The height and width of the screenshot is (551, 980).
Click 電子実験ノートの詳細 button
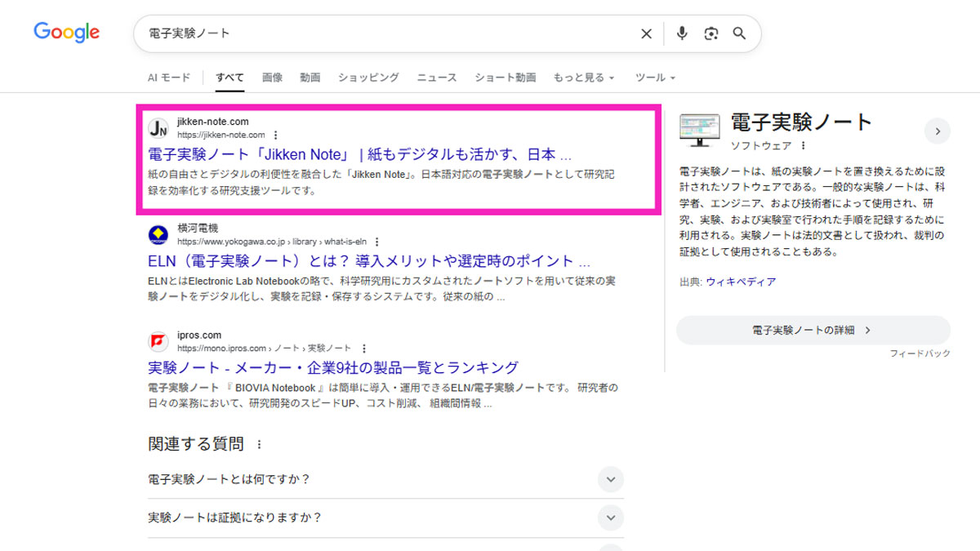pyautogui.click(x=813, y=331)
